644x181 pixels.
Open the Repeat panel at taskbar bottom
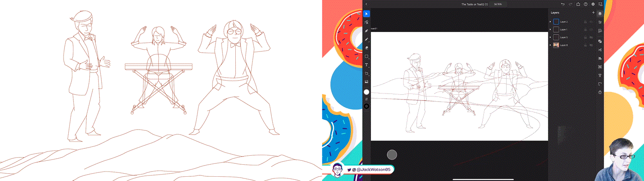(x=600, y=92)
